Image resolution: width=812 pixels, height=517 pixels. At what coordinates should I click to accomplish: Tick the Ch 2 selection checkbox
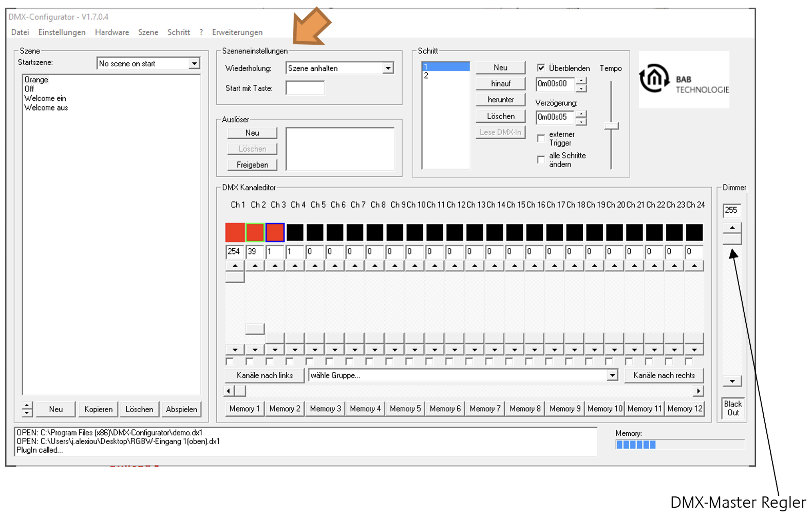(250, 362)
